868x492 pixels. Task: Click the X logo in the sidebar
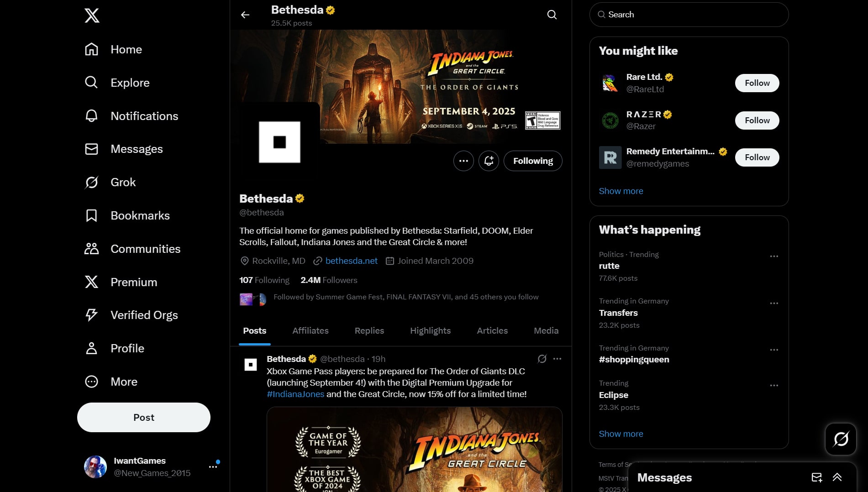tap(92, 16)
